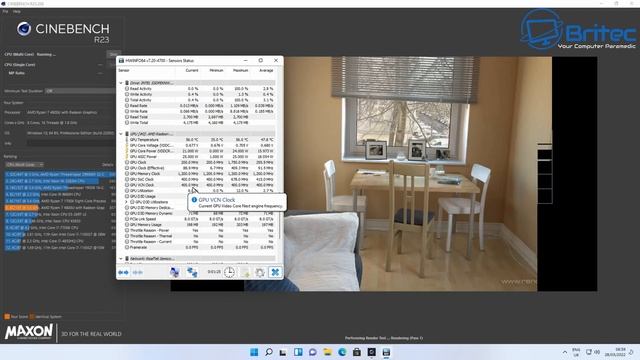Image resolution: width=640 pixels, height=360 pixels.
Task: Select the Intel Xeon W-3265M ranking row
Action: coord(60,181)
